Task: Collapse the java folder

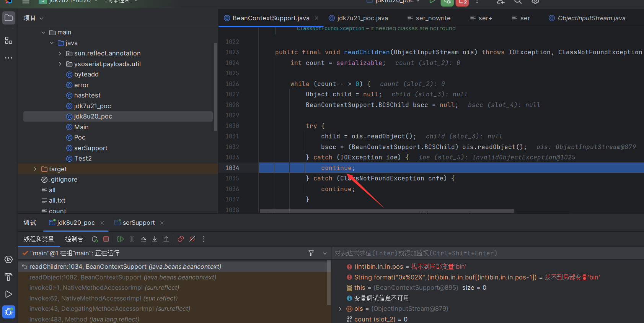Action: [52, 43]
